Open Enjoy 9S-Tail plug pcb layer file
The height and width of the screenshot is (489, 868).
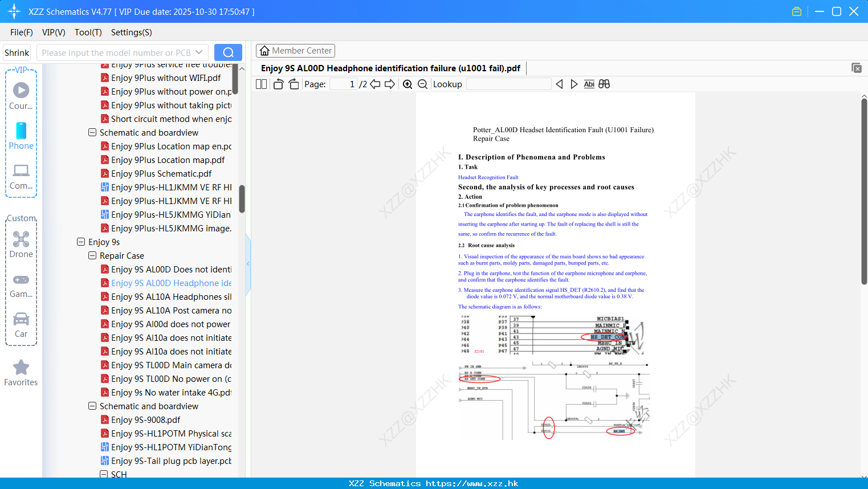(166, 461)
